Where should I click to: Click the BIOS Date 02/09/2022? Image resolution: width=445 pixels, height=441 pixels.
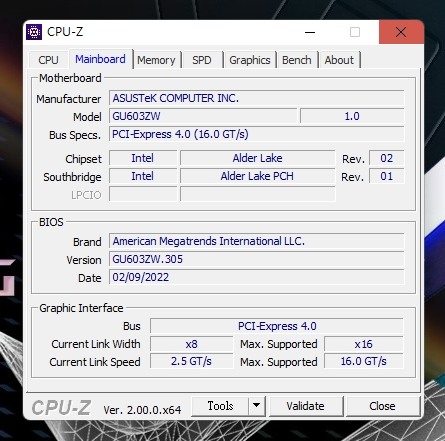(256, 277)
